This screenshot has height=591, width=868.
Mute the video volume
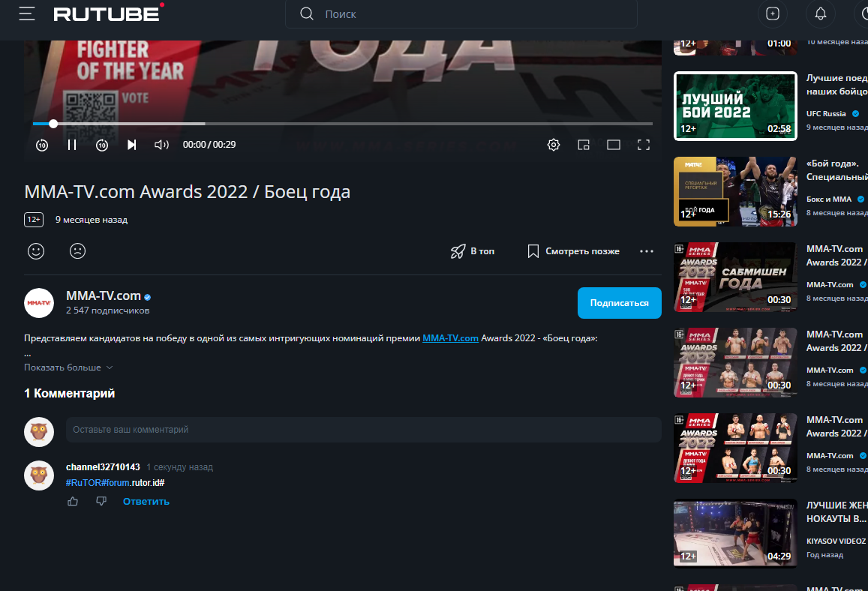pyautogui.click(x=161, y=145)
